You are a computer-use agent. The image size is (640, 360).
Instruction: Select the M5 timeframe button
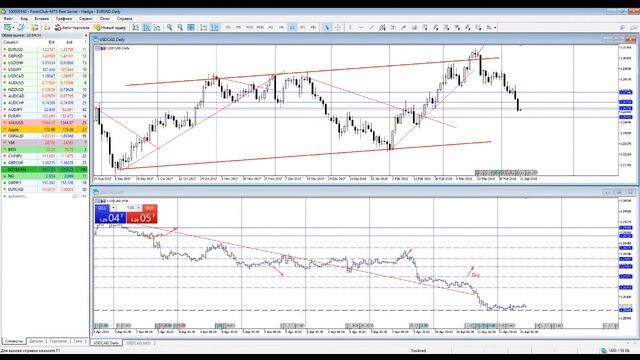pyautogui.click(x=239, y=27)
